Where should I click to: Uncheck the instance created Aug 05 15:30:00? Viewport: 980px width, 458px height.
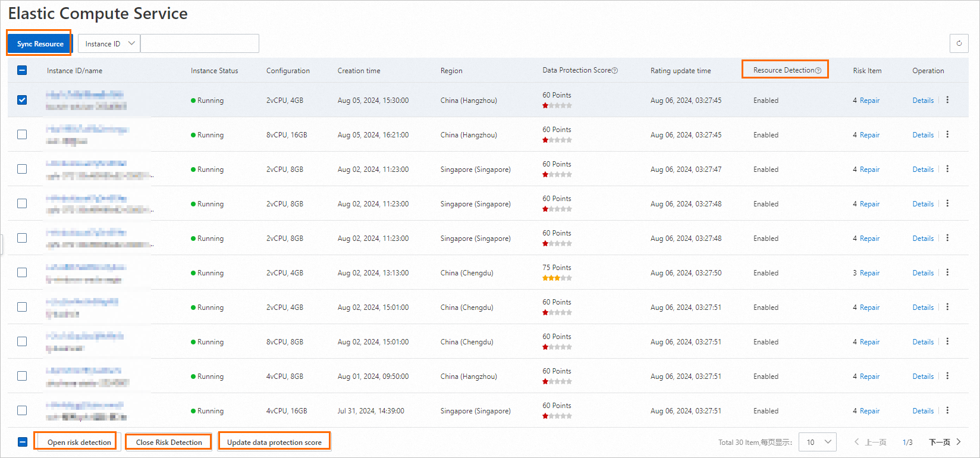pos(22,100)
